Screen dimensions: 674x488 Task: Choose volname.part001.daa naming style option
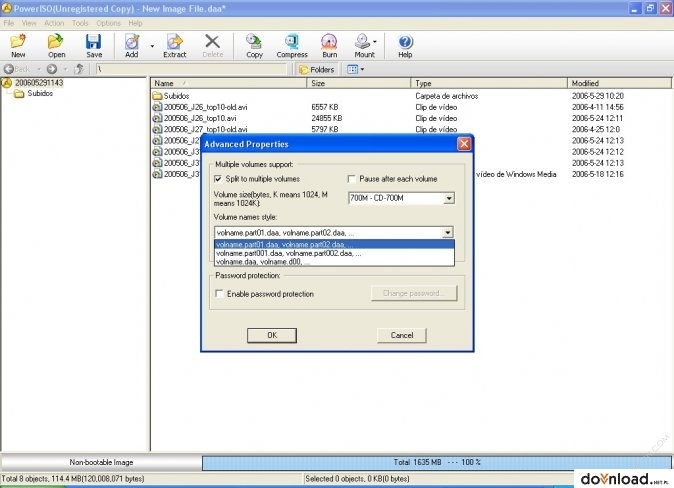point(334,253)
